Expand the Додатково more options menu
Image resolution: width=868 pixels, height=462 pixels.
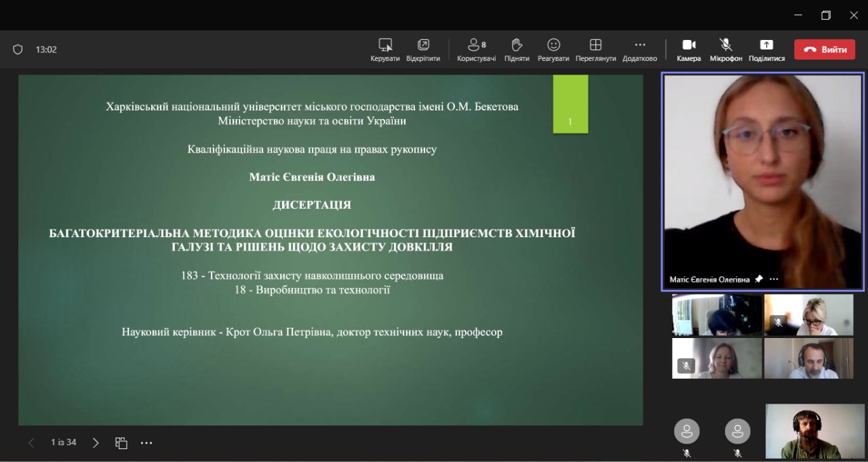tap(639, 45)
